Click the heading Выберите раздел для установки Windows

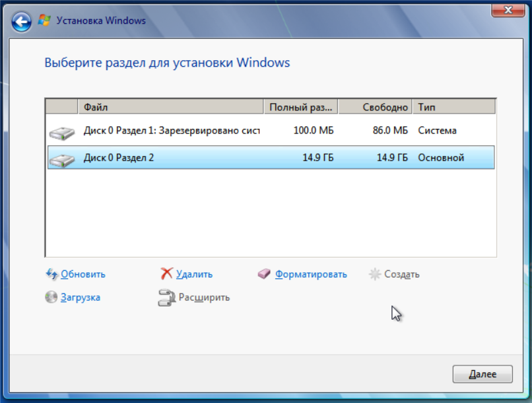(x=167, y=63)
